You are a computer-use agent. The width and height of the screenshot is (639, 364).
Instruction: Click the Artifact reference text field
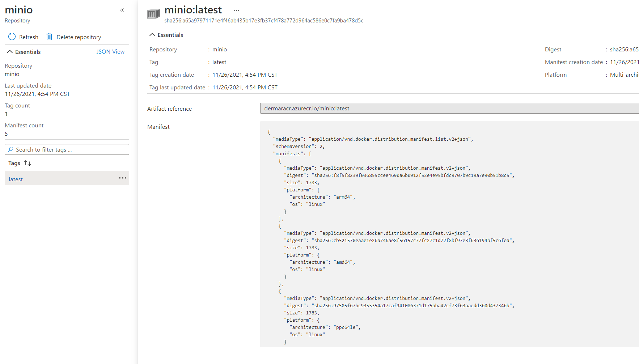click(x=449, y=108)
